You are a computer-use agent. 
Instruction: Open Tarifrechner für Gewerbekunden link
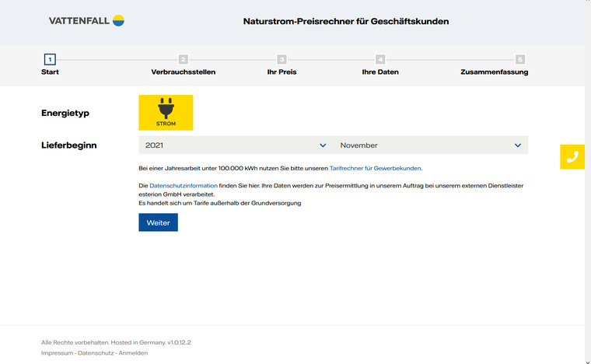(x=376, y=168)
